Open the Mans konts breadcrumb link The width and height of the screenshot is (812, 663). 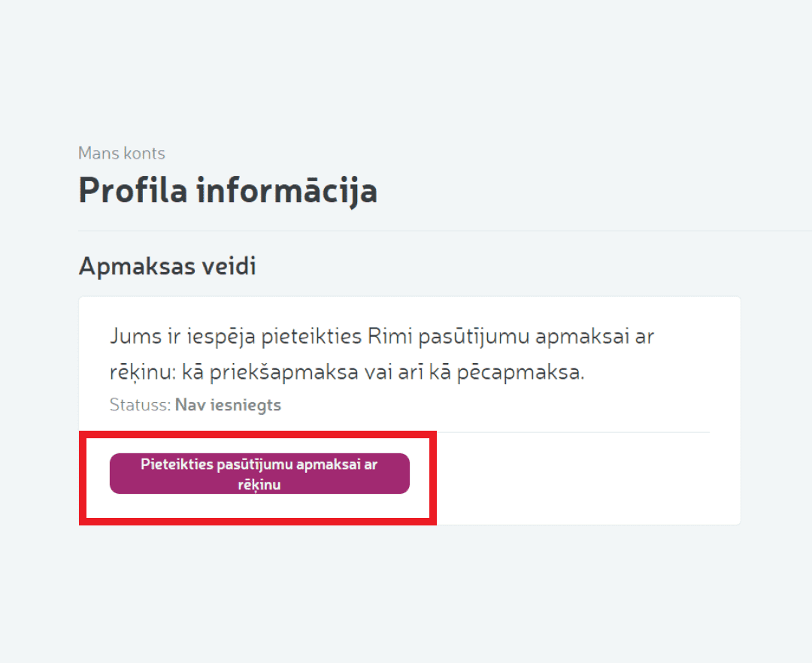[x=122, y=153]
